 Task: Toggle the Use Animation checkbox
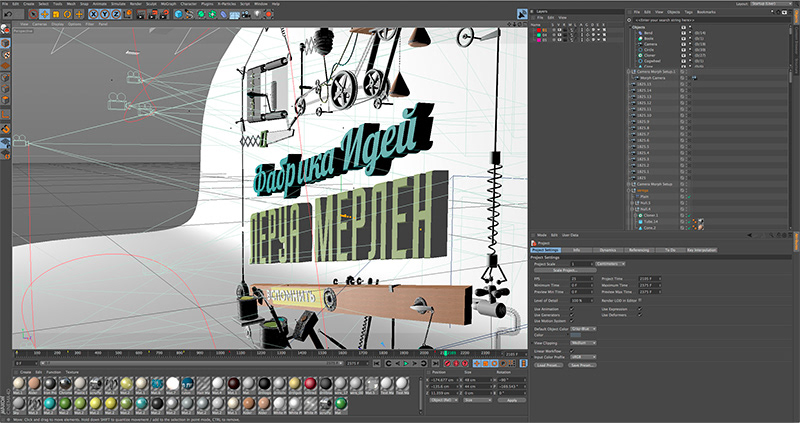click(x=571, y=309)
